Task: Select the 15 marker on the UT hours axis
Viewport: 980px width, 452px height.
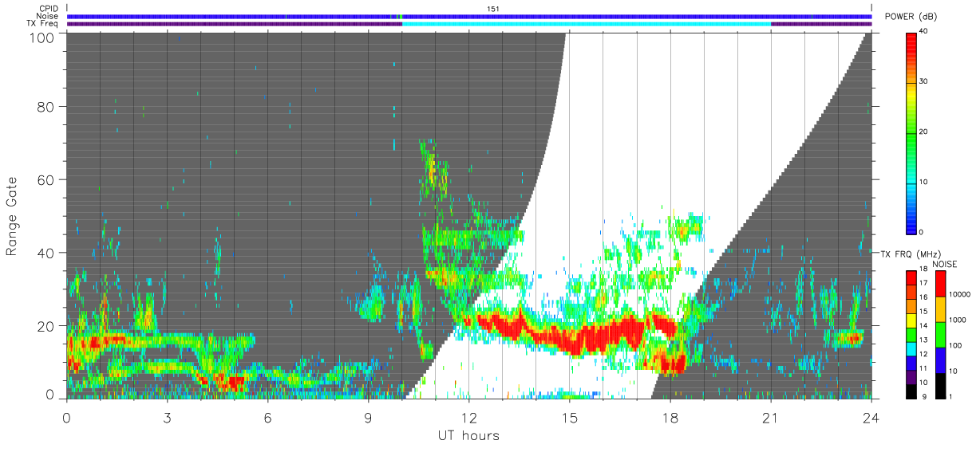Action: [x=569, y=417]
